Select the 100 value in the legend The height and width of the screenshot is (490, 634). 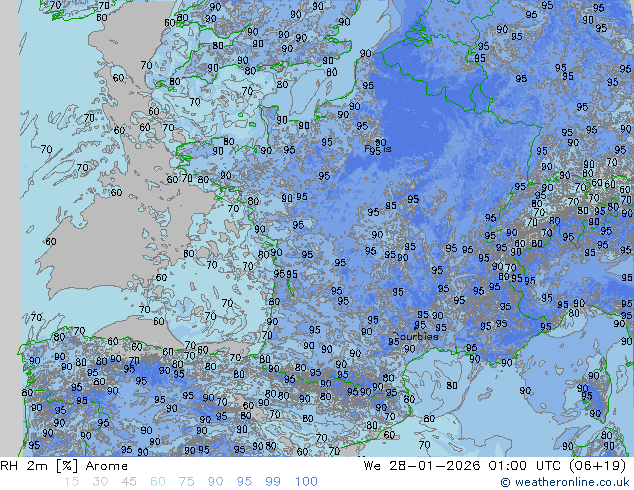pos(306,482)
